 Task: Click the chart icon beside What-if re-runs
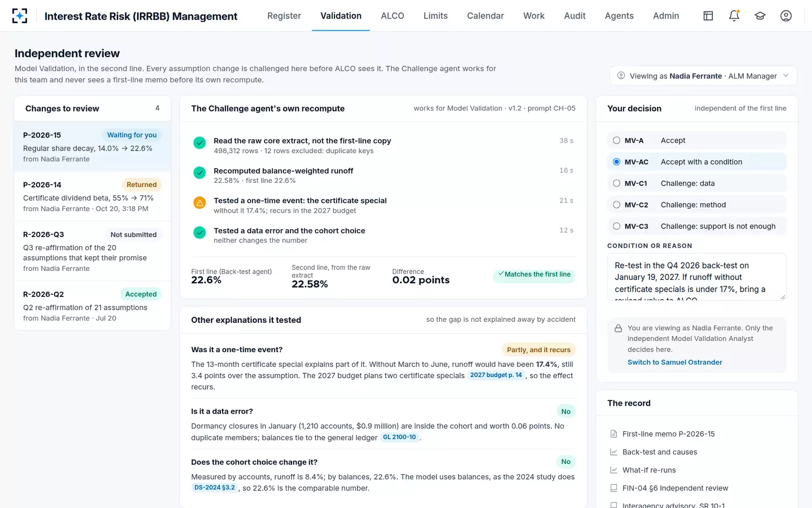pos(614,470)
